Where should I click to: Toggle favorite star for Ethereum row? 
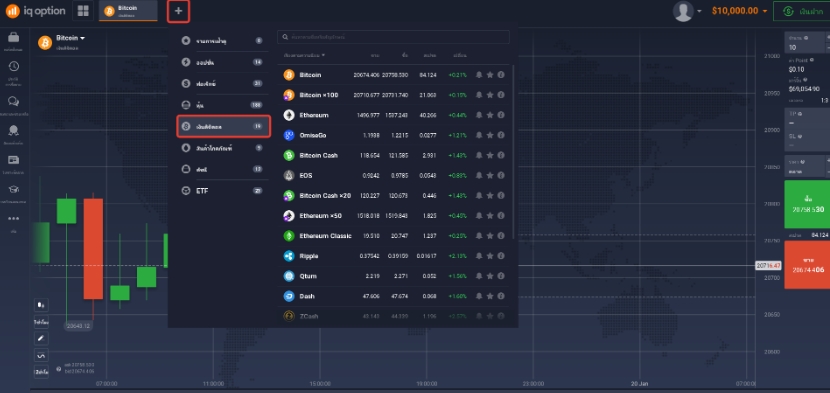pyautogui.click(x=490, y=115)
